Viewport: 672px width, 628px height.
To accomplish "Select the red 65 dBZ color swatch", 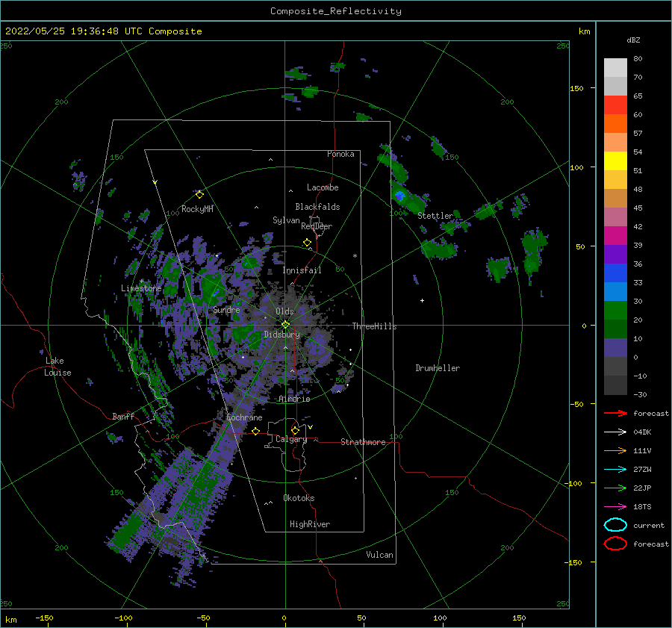I will 615,105.
